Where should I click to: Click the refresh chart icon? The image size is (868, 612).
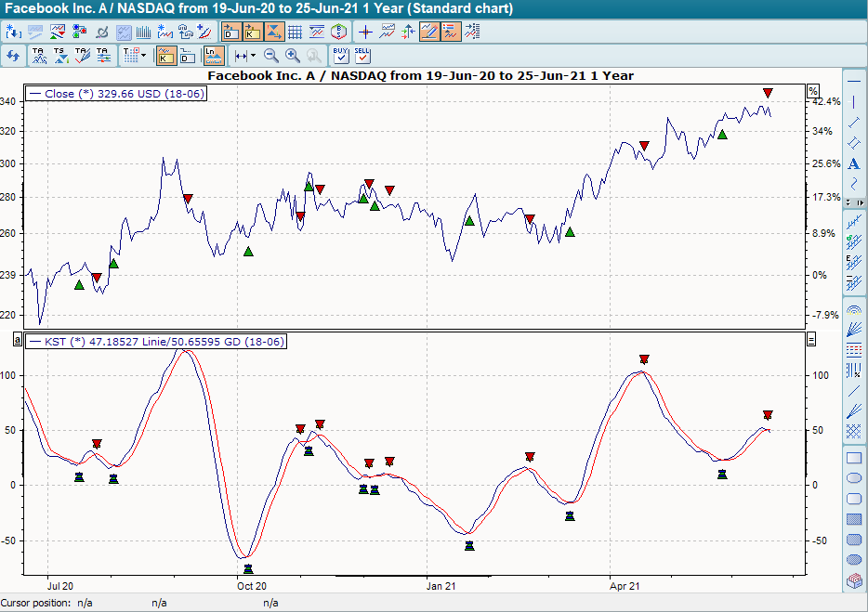click(12, 54)
